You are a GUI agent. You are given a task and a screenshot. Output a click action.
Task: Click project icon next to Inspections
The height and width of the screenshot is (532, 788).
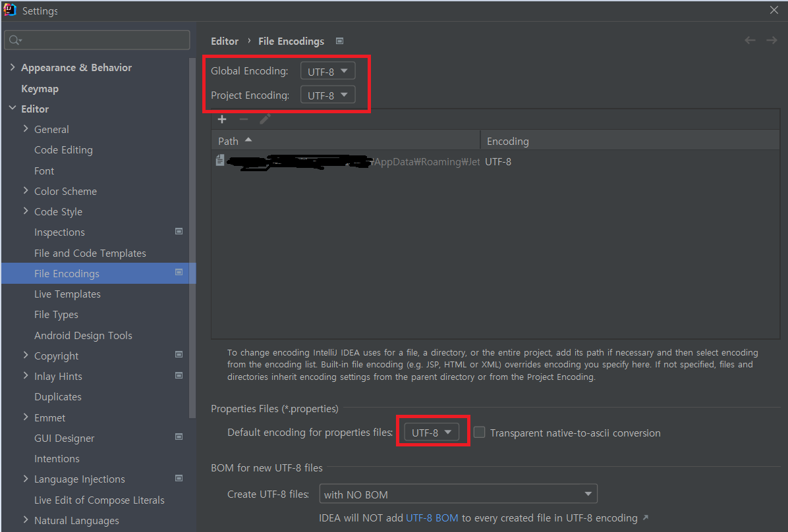tap(179, 232)
